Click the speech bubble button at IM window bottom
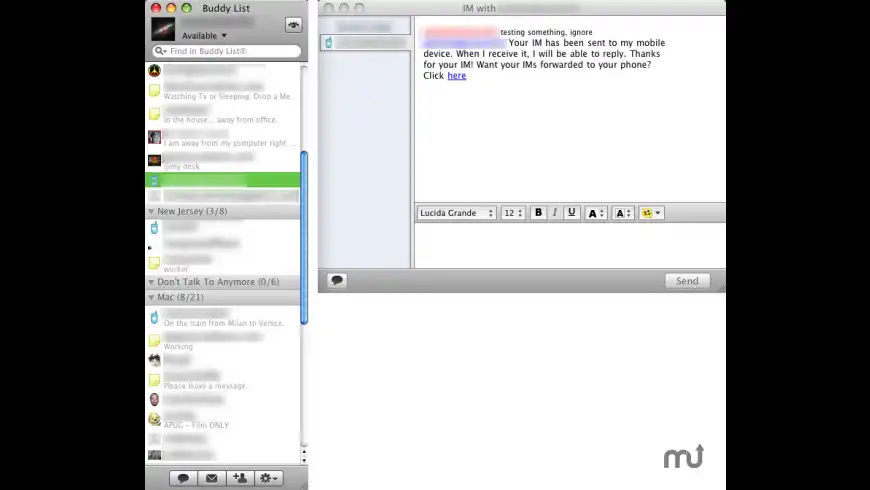The height and width of the screenshot is (490, 870). [337, 280]
